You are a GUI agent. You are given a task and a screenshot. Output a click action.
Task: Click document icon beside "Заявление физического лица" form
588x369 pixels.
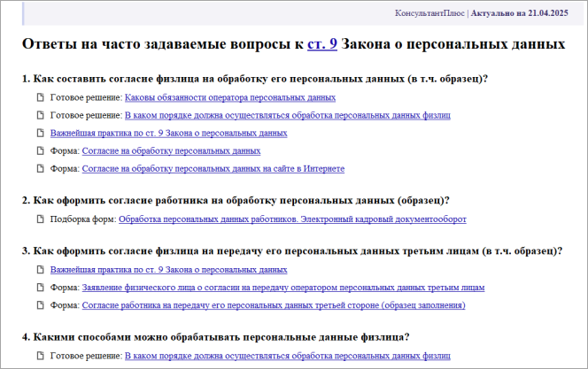(x=40, y=288)
